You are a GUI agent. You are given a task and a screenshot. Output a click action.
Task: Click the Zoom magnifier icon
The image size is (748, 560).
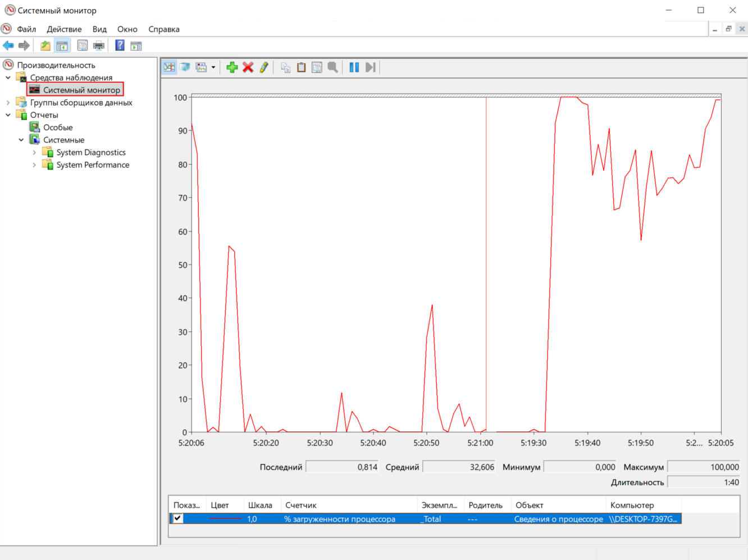[x=333, y=67]
